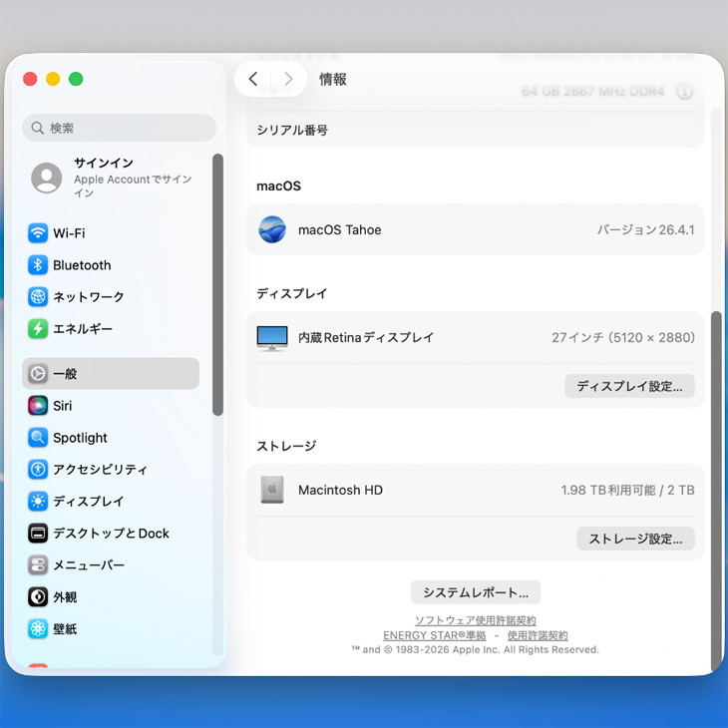
Task: Open the エネルギー lightning icon
Action: click(x=38, y=329)
